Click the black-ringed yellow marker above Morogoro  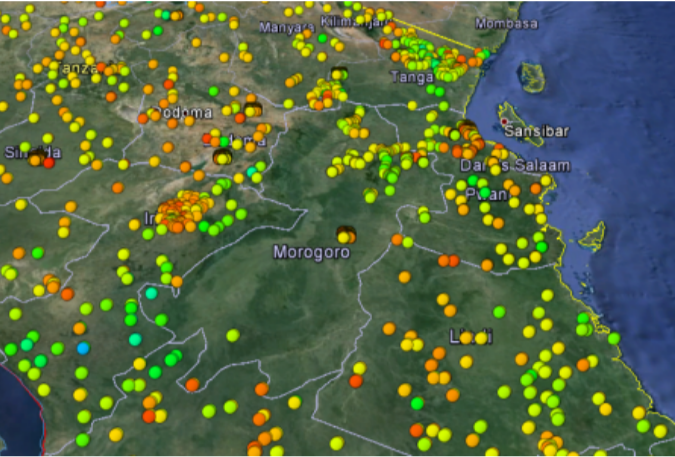[346, 234]
